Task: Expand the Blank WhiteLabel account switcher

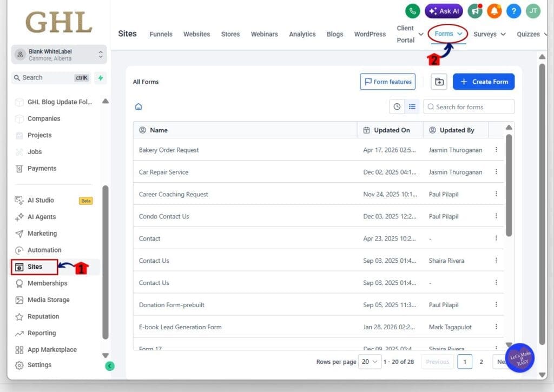Action: tap(58, 55)
